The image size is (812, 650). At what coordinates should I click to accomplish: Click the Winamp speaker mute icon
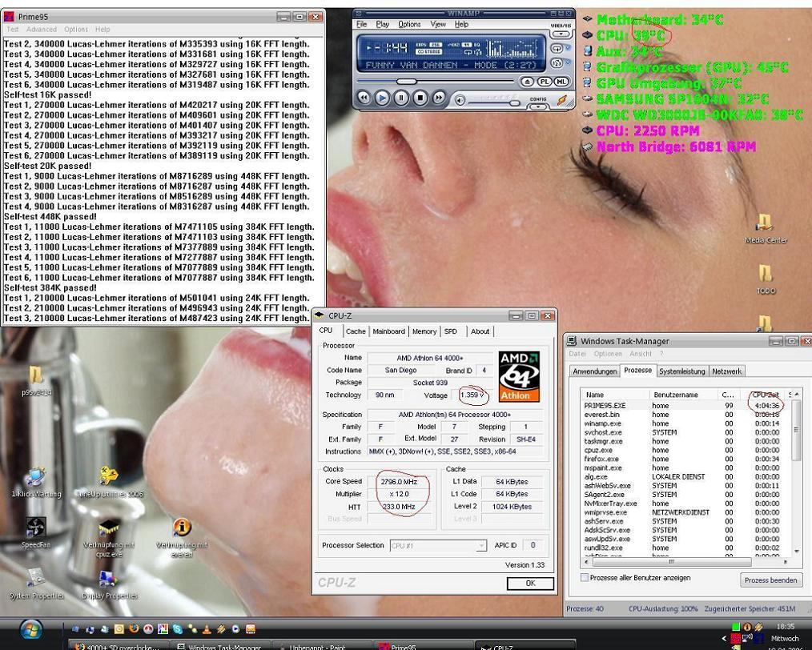(x=460, y=100)
